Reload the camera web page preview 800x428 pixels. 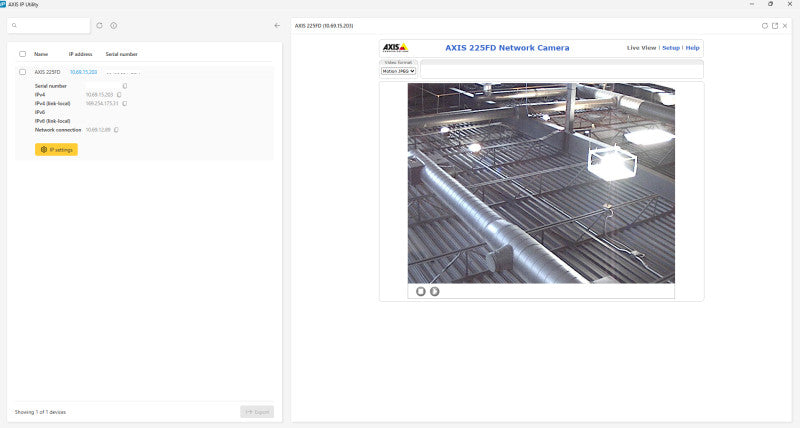[x=764, y=26]
